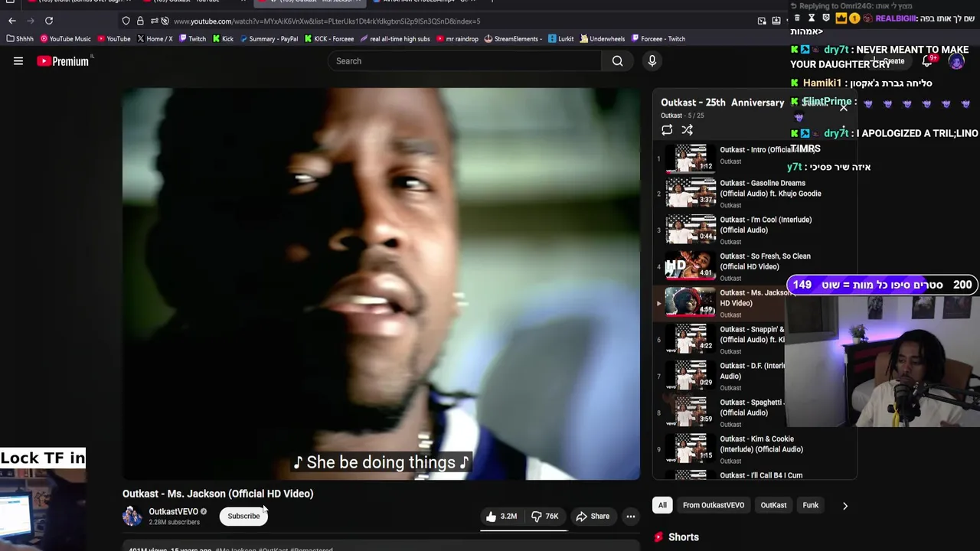Open the YouTube bookmark
The width and height of the screenshot is (980, 551).
click(113, 39)
